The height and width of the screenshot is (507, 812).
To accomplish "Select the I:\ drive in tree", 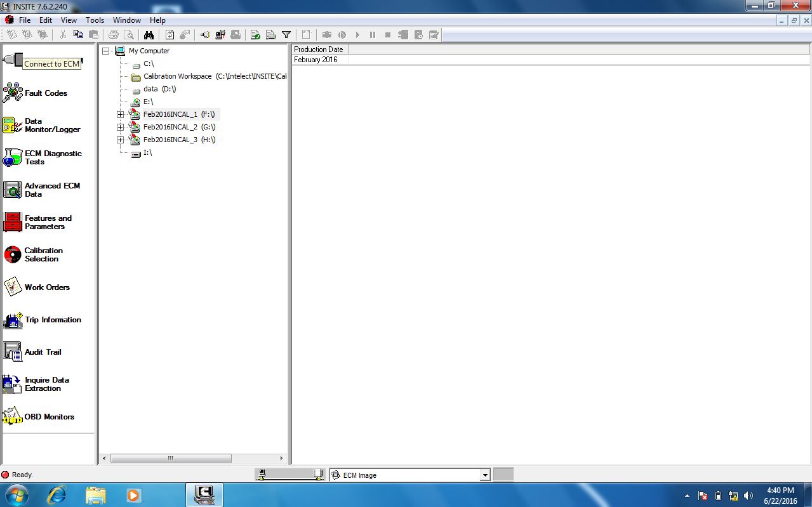I will pos(147,152).
